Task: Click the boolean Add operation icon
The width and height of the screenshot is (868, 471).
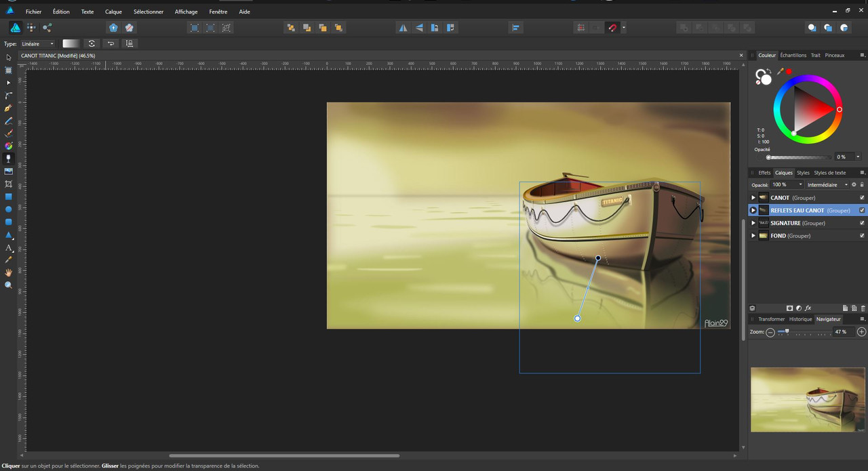Action: [x=684, y=28]
